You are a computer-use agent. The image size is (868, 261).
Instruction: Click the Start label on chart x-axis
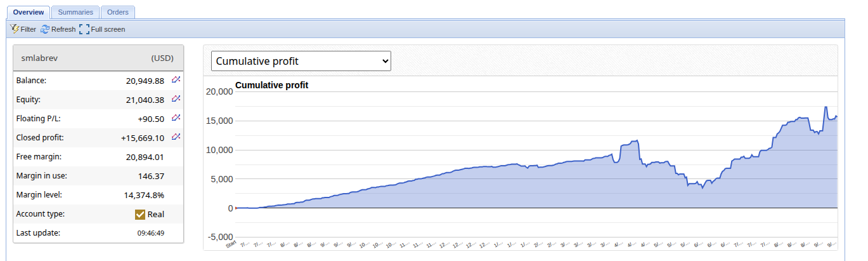[231, 244]
